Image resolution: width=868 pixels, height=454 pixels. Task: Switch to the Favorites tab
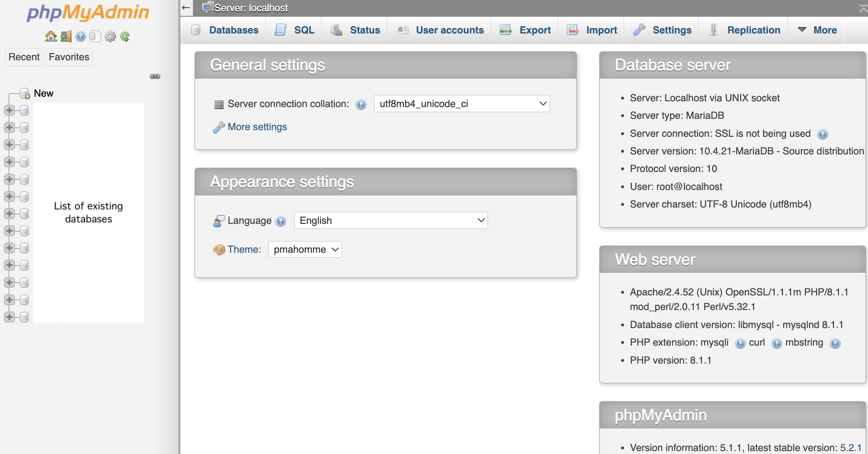pos(69,57)
